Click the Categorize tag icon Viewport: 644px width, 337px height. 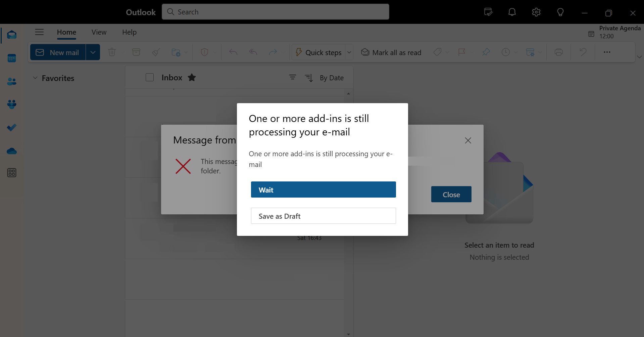tap(437, 52)
